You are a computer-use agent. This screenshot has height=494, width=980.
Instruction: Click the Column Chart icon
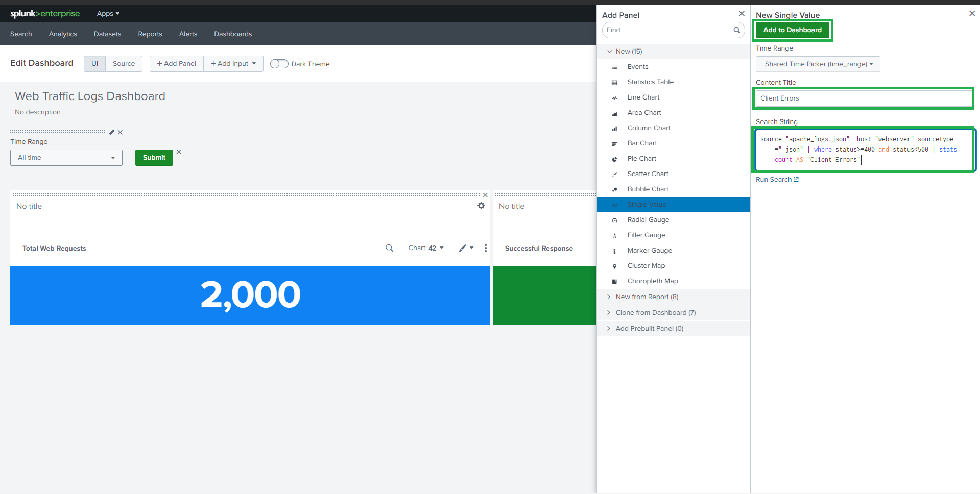click(x=614, y=128)
